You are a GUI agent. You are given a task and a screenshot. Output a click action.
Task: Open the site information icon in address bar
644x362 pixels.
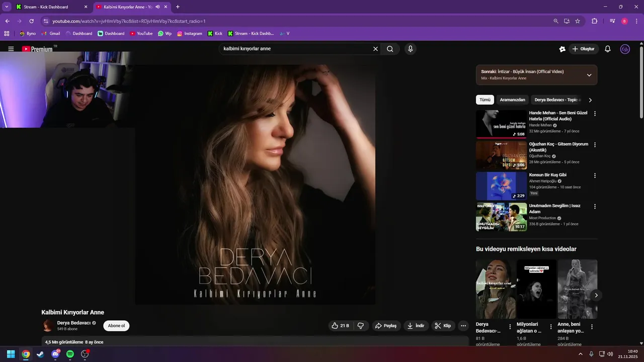[x=46, y=21]
